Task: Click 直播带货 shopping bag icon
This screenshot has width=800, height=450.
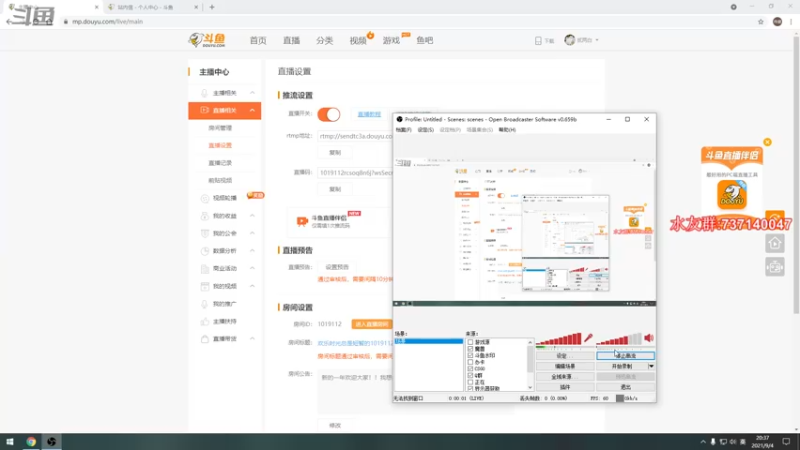Action: [x=205, y=339]
